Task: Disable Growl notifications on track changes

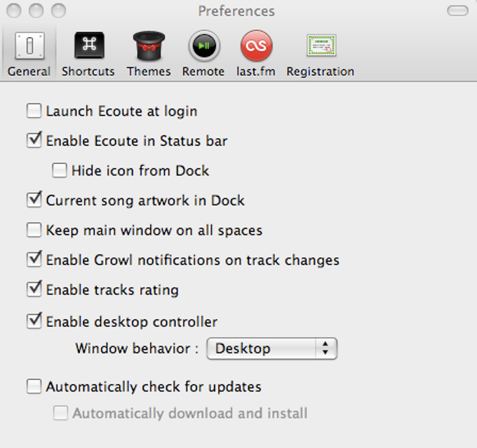Action: (x=34, y=259)
